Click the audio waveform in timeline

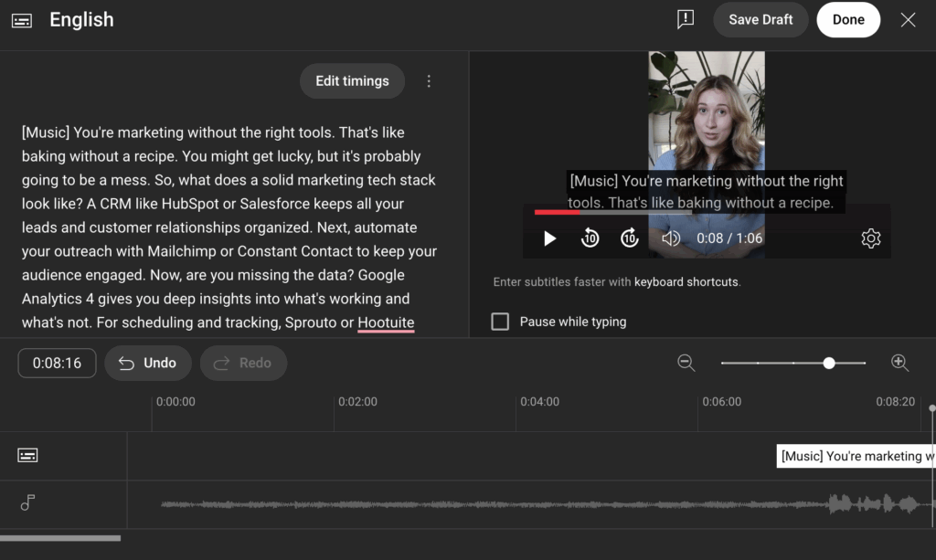click(x=547, y=504)
